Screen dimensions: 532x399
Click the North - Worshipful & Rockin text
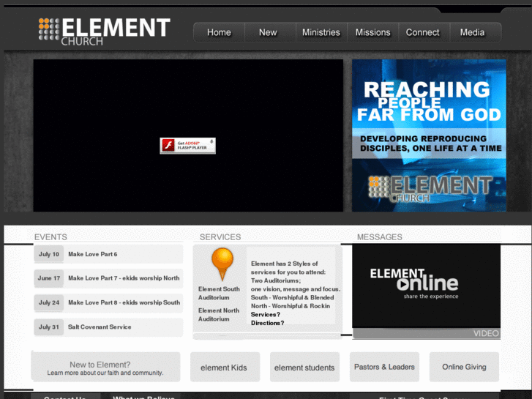[290, 306]
